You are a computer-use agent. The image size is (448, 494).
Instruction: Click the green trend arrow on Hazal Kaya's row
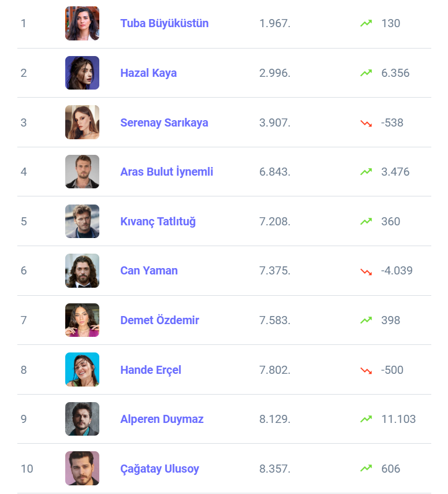point(366,73)
